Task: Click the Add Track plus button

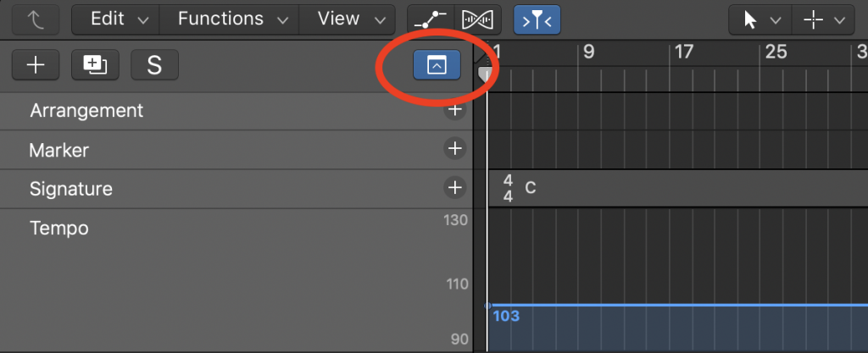Action: tap(36, 65)
